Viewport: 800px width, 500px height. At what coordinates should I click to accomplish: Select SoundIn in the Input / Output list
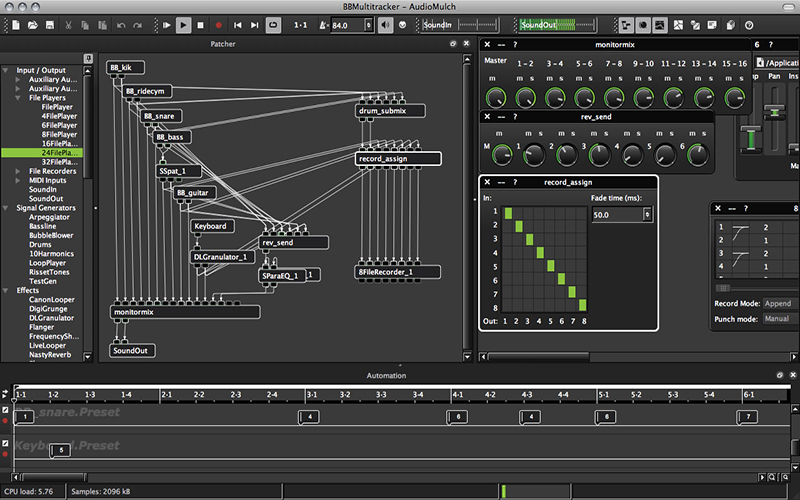tap(43, 189)
